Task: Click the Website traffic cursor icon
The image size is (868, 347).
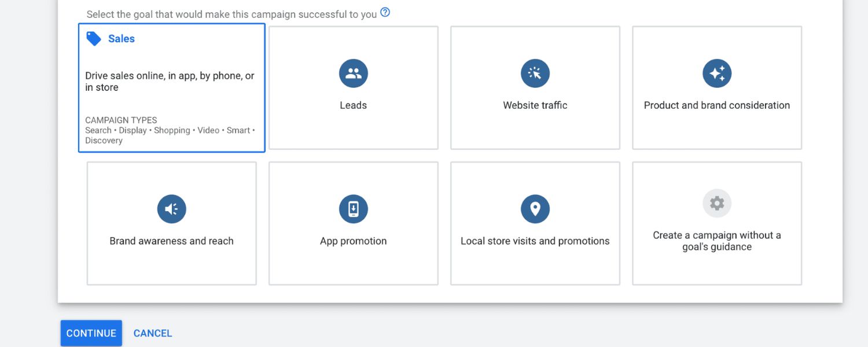Action: (x=535, y=73)
